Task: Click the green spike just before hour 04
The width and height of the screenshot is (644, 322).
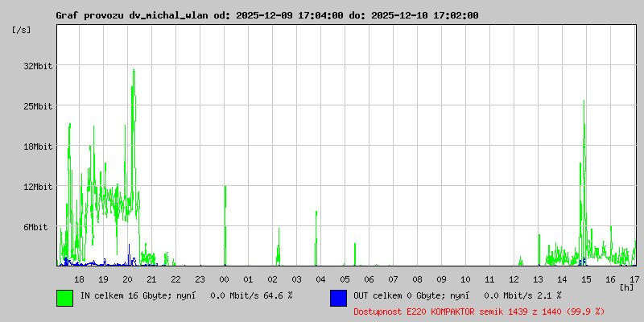Action: pyautogui.click(x=316, y=238)
